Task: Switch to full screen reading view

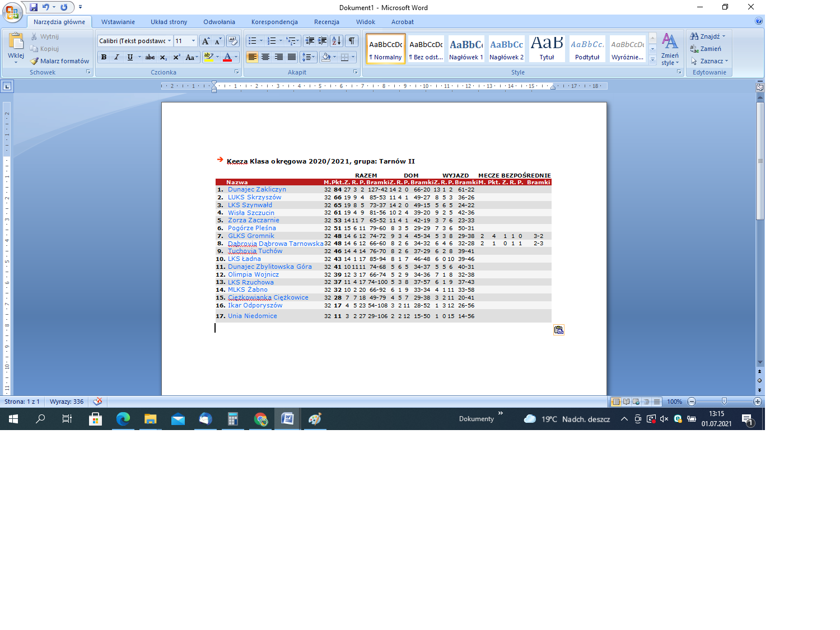Action: pos(626,402)
